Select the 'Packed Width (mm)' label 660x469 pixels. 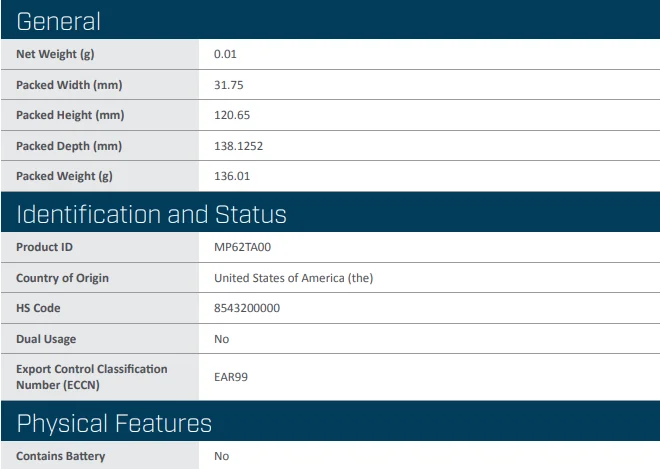69,85
